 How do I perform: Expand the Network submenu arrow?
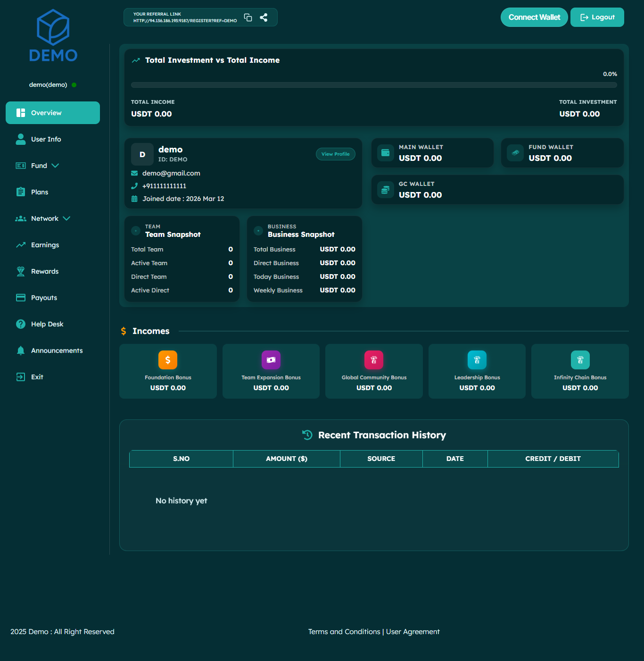[66, 218]
